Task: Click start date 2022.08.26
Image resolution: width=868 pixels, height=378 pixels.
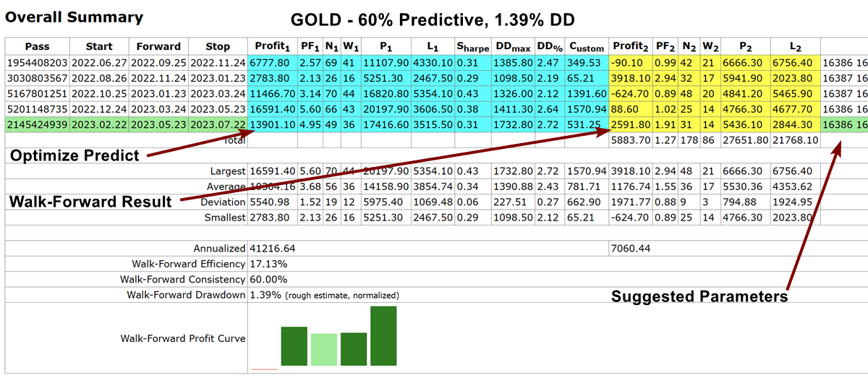Action: (98, 77)
